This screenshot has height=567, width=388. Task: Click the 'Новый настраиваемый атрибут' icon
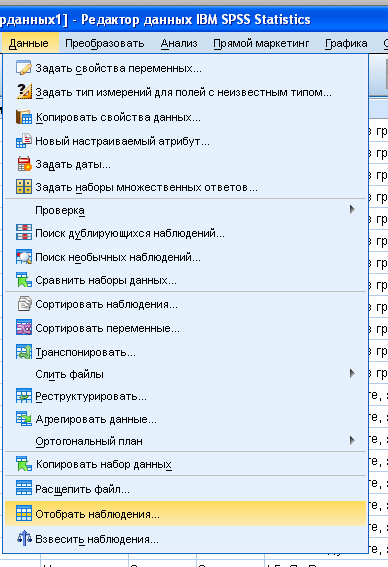point(24,141)
